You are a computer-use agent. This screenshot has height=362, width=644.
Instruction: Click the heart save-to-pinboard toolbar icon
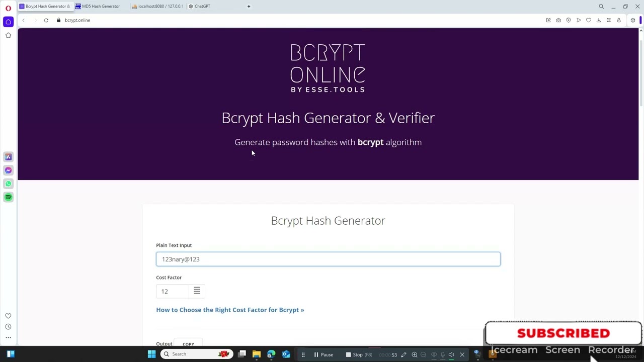click(589, 20)
